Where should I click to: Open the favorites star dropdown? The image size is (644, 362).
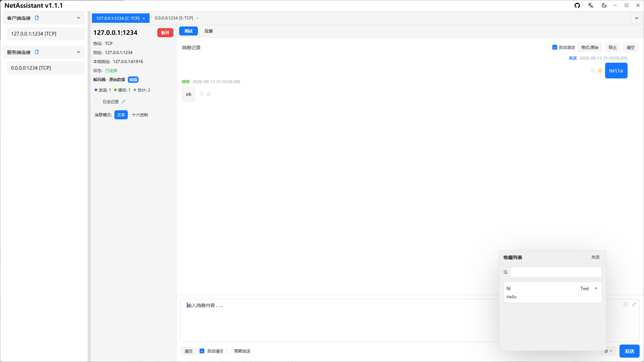pyautogui.click(x=608, y=351)
